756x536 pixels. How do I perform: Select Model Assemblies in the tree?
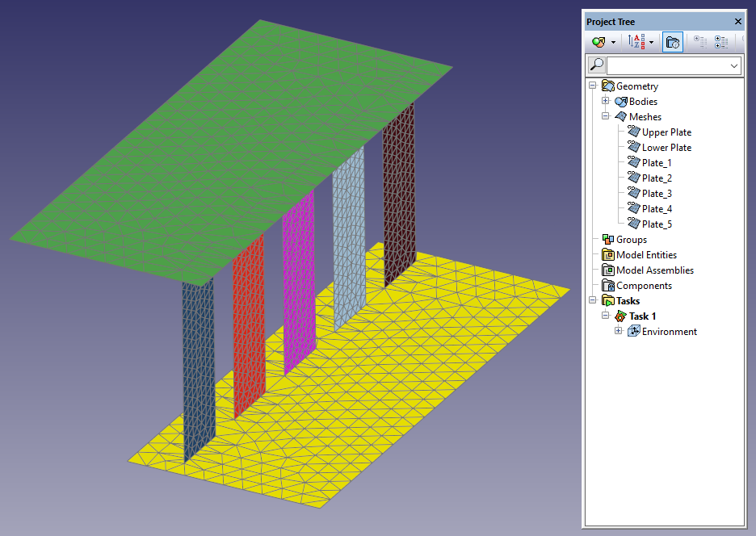tap(654, 270)
